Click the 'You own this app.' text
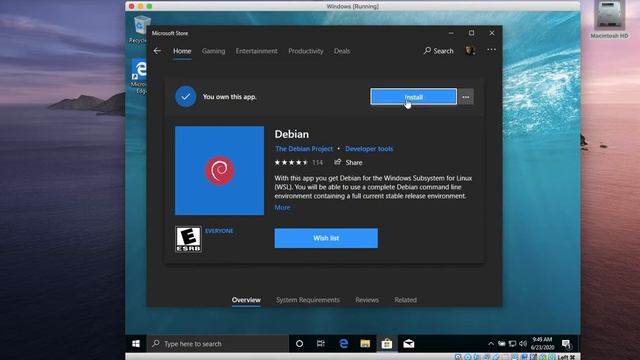This screenshot has height=360, width=640. (x=229, y=97)
